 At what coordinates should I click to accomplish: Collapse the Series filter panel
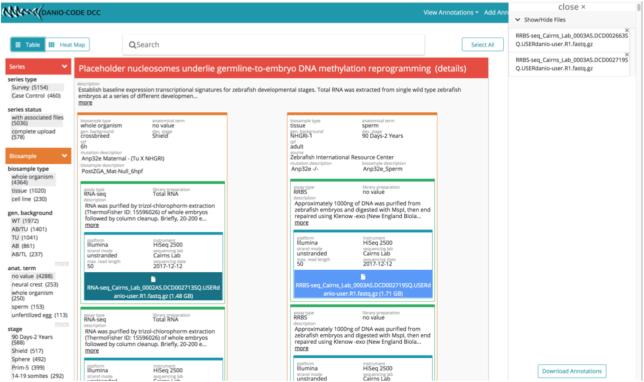(x=38, y=67)
